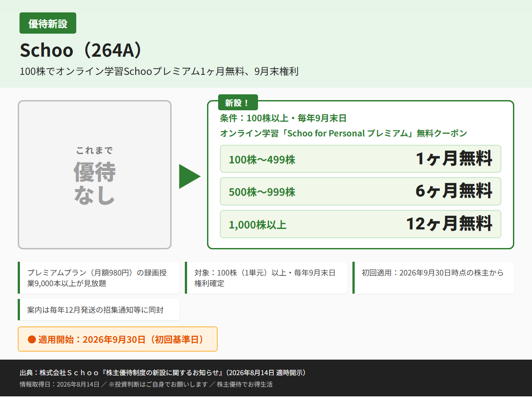This screenshot has height=407, width=532.
Task: Click the note 案内は毎年12月発送の招集通知等に同封
Action: (x=99, y=310)
